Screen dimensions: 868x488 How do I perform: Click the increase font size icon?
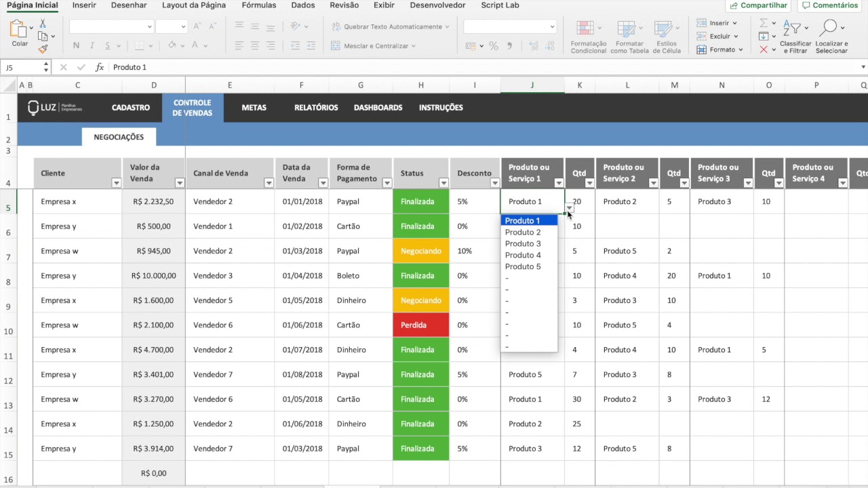pos(197,26)
